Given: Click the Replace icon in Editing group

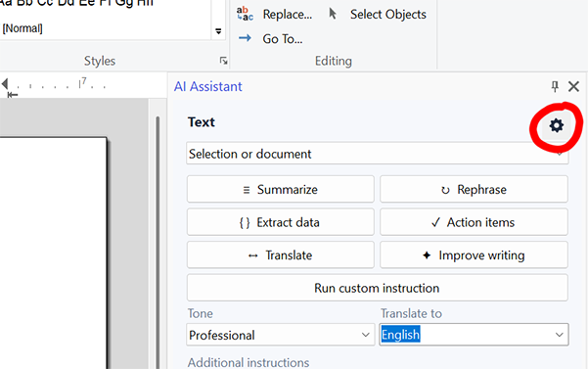Looking at the screenshot, I should point(245,14).
